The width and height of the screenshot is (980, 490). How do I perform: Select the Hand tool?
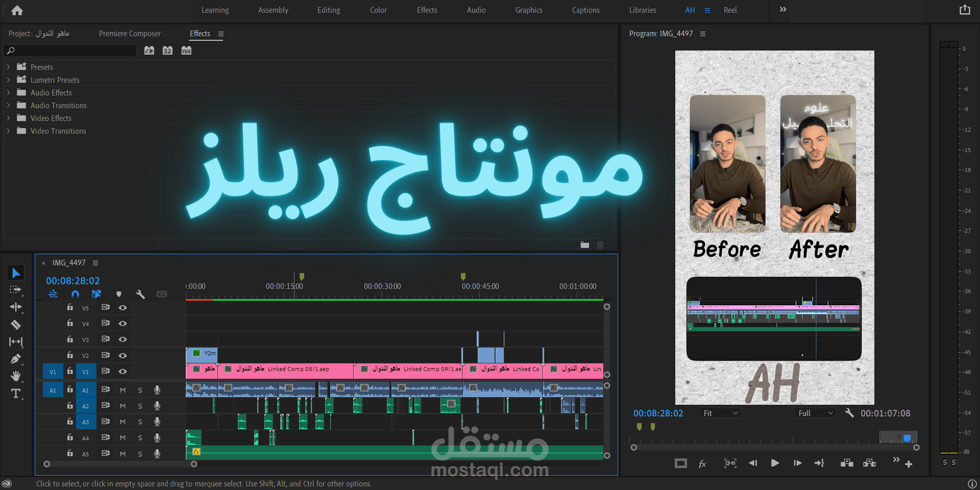click(16, 376)
